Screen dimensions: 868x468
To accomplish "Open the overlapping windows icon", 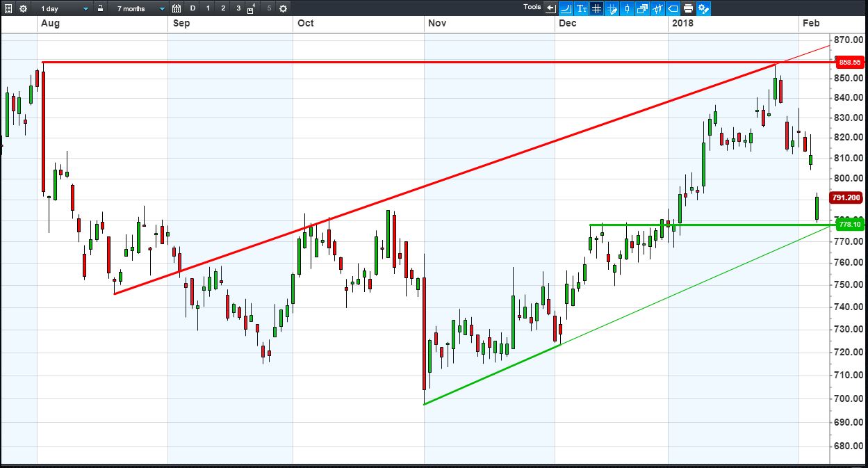I will (642, 8).
